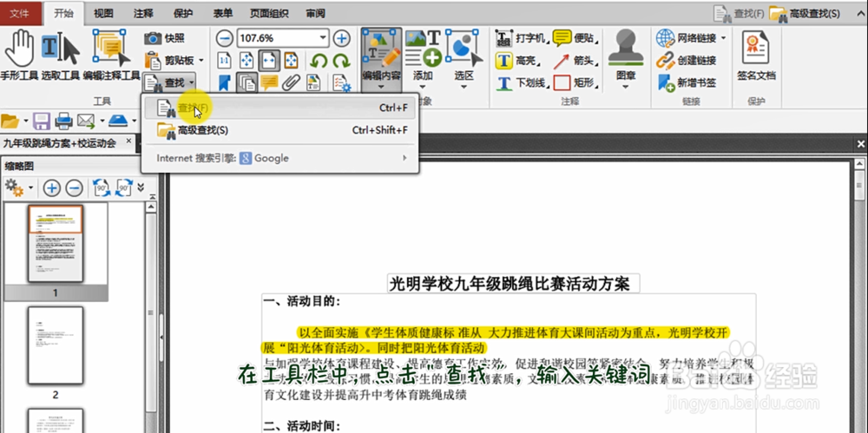The width and height of the screenshot is (868, 433).
Task: Click the zoom in plus button in ribbon
Action: pos(341,38)
